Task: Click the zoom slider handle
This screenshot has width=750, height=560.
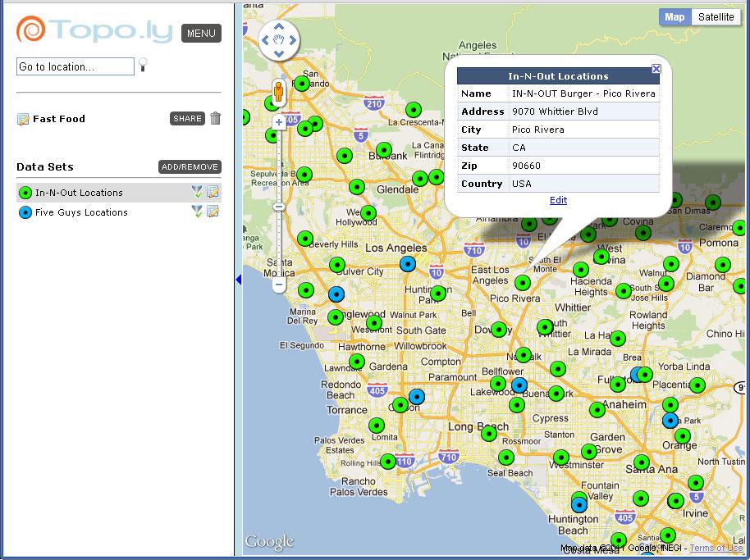Action: tap(279, 207)
